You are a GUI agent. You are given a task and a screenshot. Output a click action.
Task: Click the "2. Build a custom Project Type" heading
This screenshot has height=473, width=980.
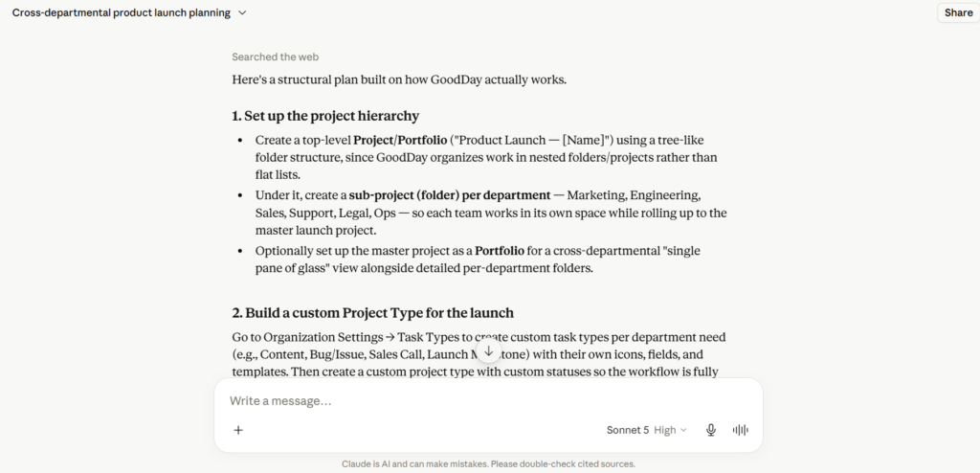click(x=372, y=313)
